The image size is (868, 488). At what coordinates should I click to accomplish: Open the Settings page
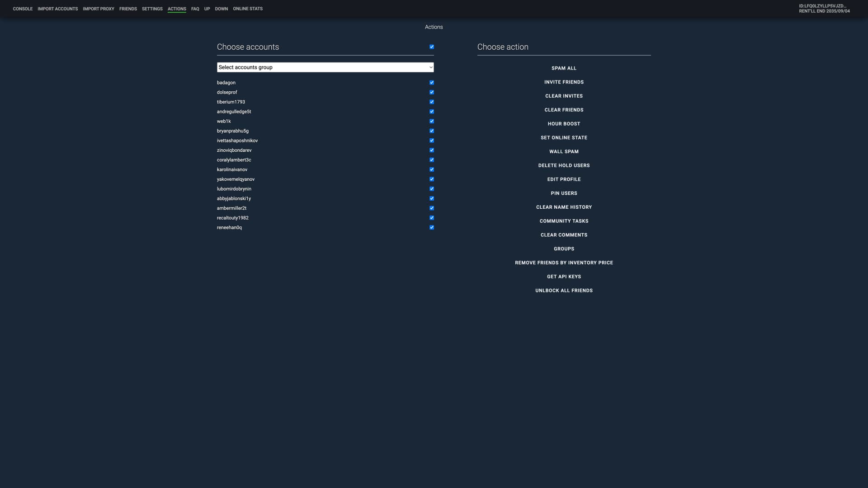click(152, 9)
